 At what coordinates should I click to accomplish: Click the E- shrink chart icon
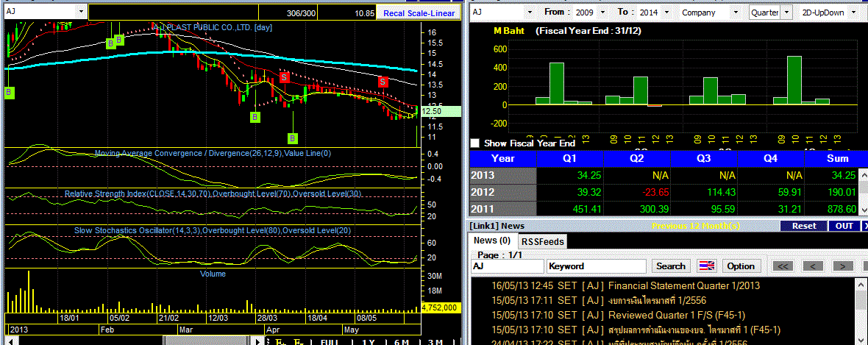299,341
